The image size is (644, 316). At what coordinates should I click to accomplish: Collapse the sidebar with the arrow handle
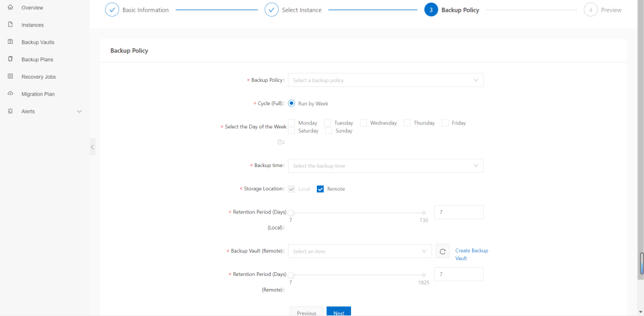click(92, 147)
